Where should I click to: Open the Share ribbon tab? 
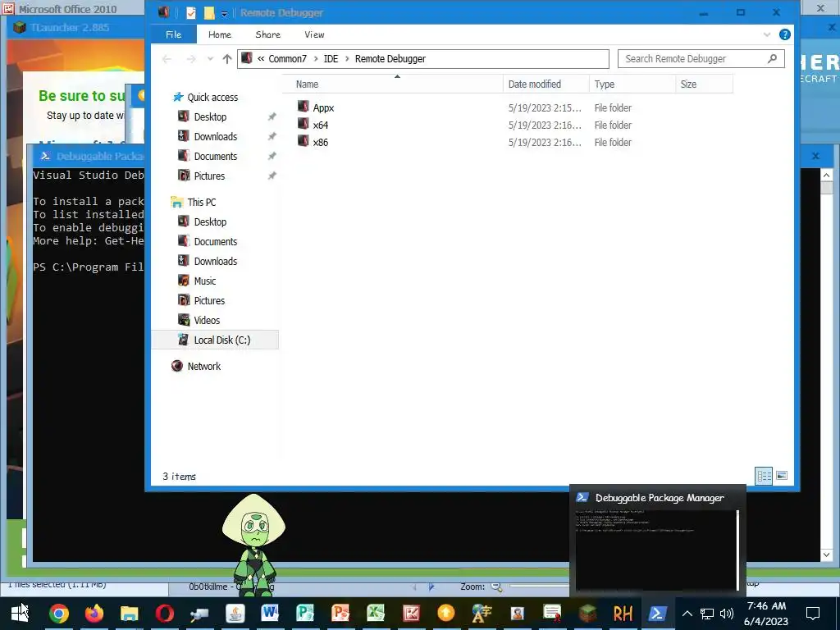click(268, 34)
